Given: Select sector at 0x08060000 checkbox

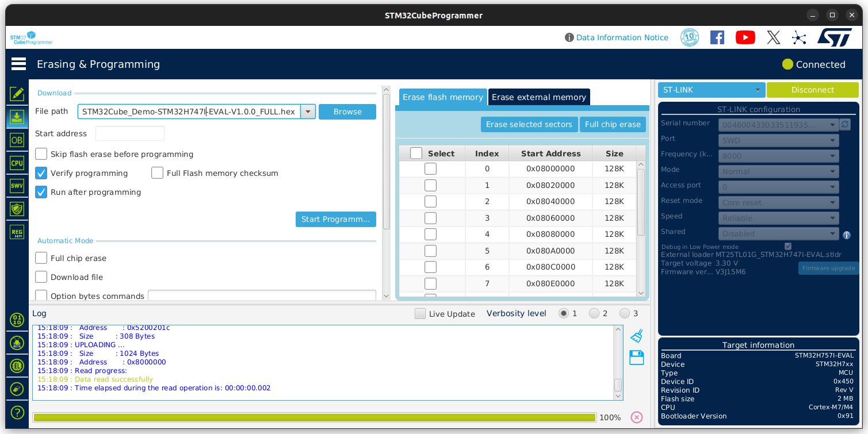Looking at the screenshot, I should [430, 218].
